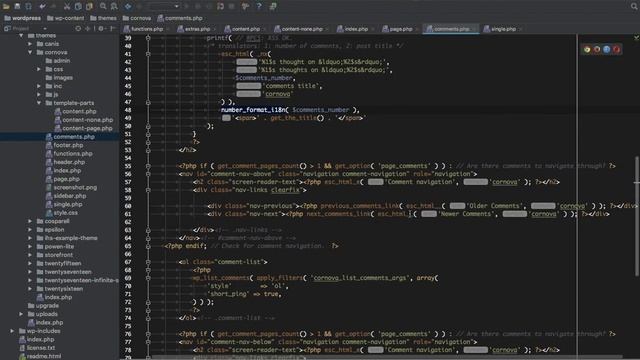
Task: Click the blue navigate diamond icon
Action: [128, 6]
